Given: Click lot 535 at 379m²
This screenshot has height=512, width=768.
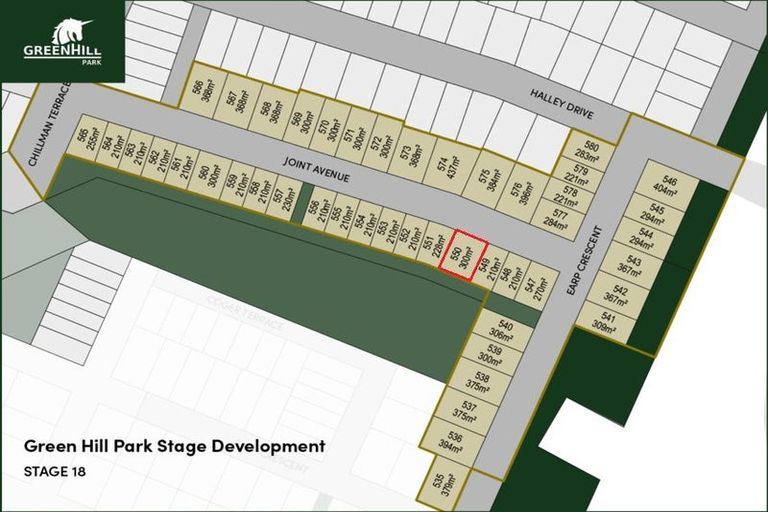Looking at the screenshot, I should 443,483.
